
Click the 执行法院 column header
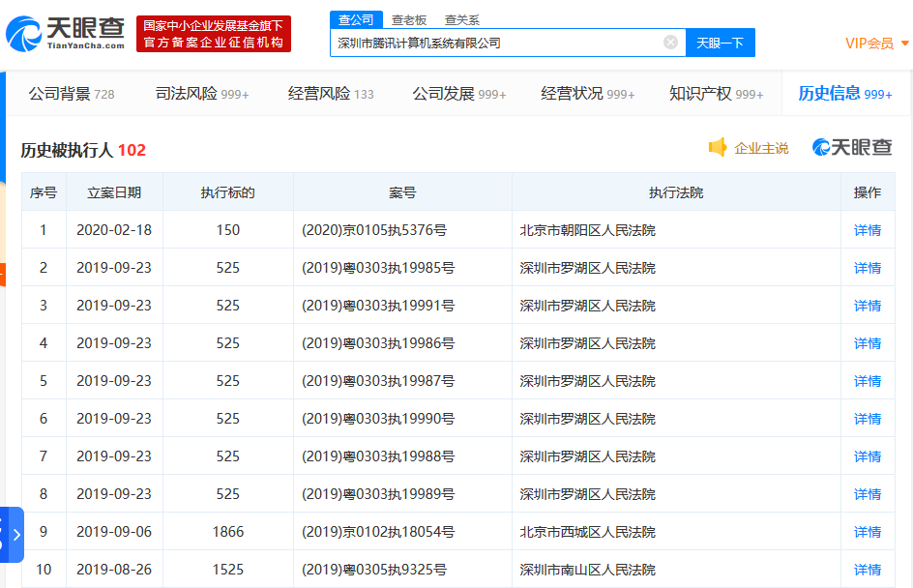coord(676,192)
